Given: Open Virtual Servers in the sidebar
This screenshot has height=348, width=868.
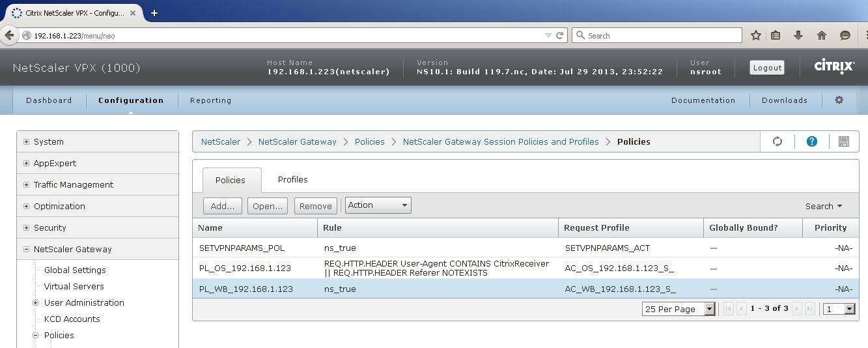Looking at the screenshot, I should [x=74, y=286].
